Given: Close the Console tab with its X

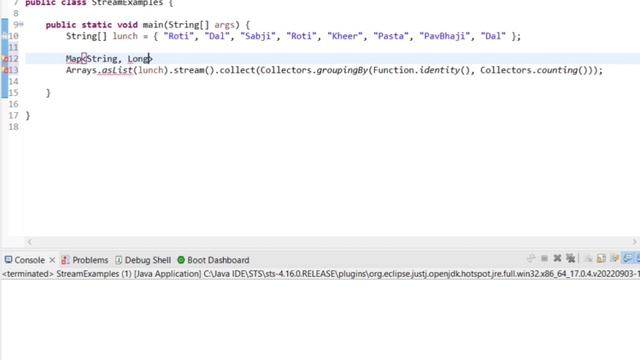Looking at the screenshot, I should click(52, 260).
